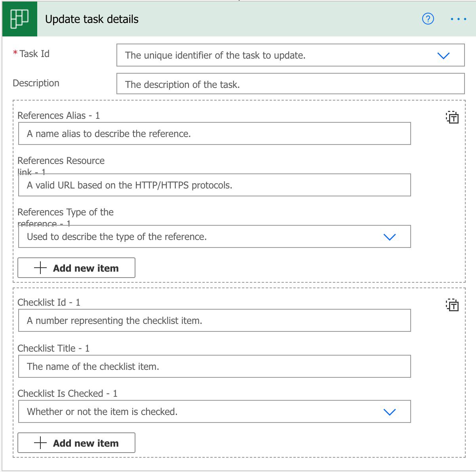Click the References Resource link URL field
The width and height of the screenshot is (476, 472).
tap(214, 185)
